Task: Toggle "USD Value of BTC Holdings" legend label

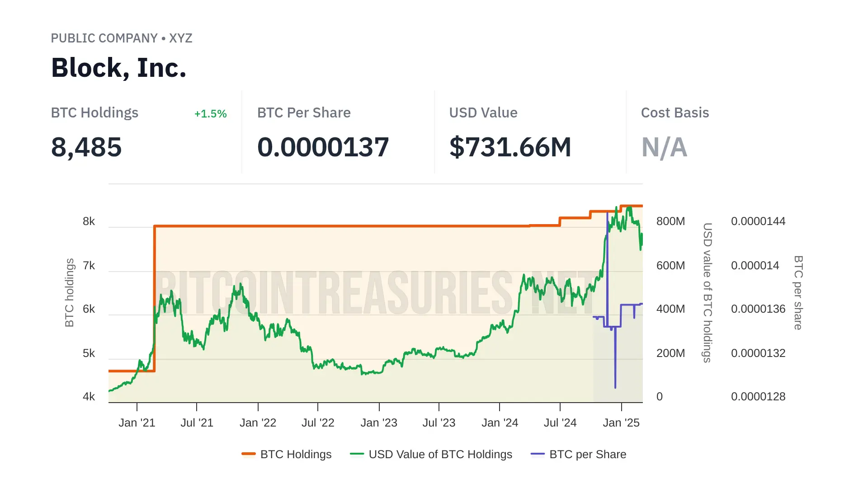Action: (440, 454)
